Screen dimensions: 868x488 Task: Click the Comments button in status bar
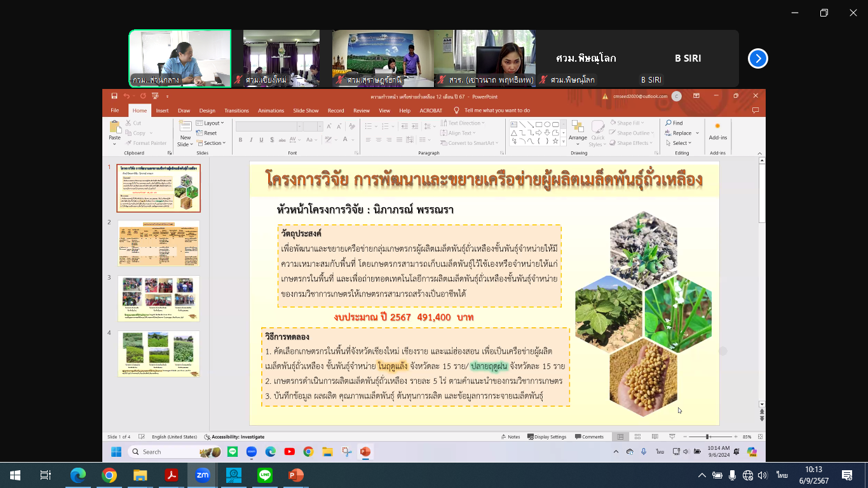[x=589, y=437]
